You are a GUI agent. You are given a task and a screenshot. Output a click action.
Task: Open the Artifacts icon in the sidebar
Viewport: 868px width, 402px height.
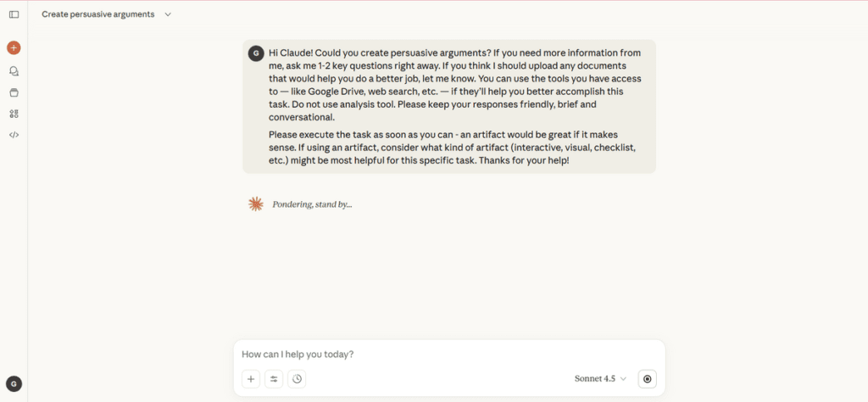[14, 114]
